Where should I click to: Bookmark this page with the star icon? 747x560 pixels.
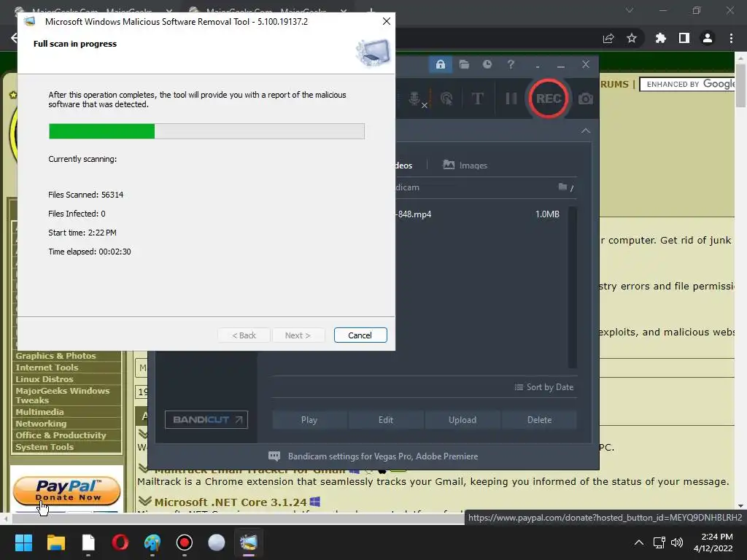632,38
